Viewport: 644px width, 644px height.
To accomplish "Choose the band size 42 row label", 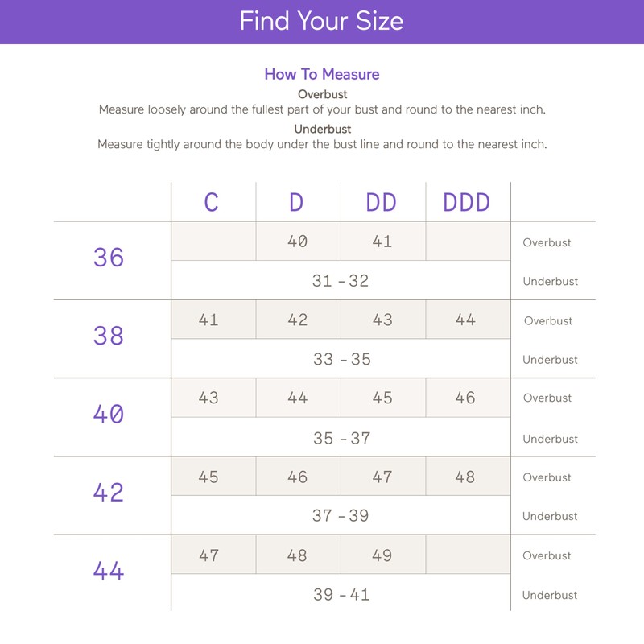I will (x=109, y=493).
